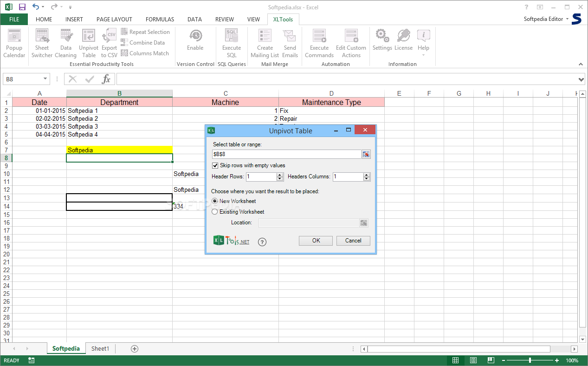Select the yellow Softpedia cell B7
Image resolution: width=588 pixels, height=366 pixels.
click(119, 150)
